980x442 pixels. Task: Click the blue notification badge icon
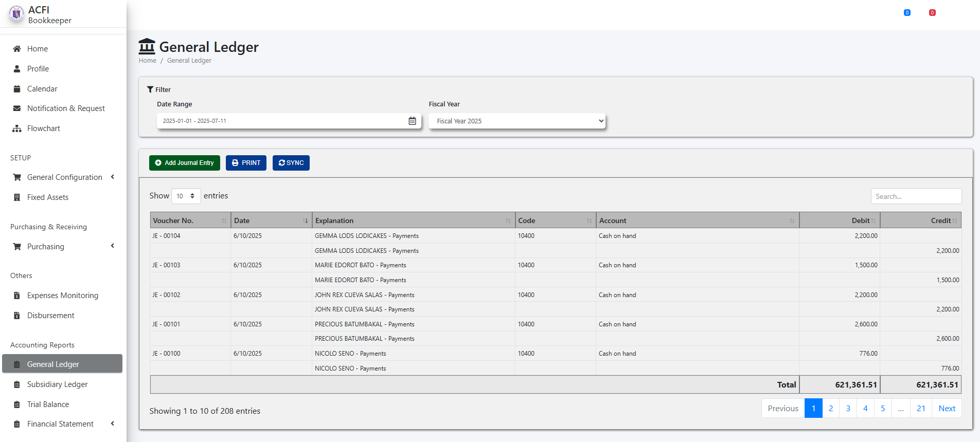907,13
